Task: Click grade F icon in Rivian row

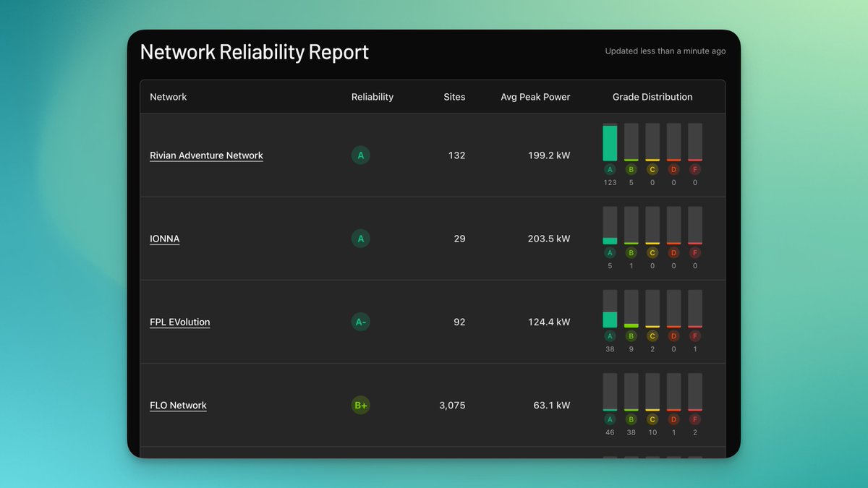Action: (x=695, y=170)
